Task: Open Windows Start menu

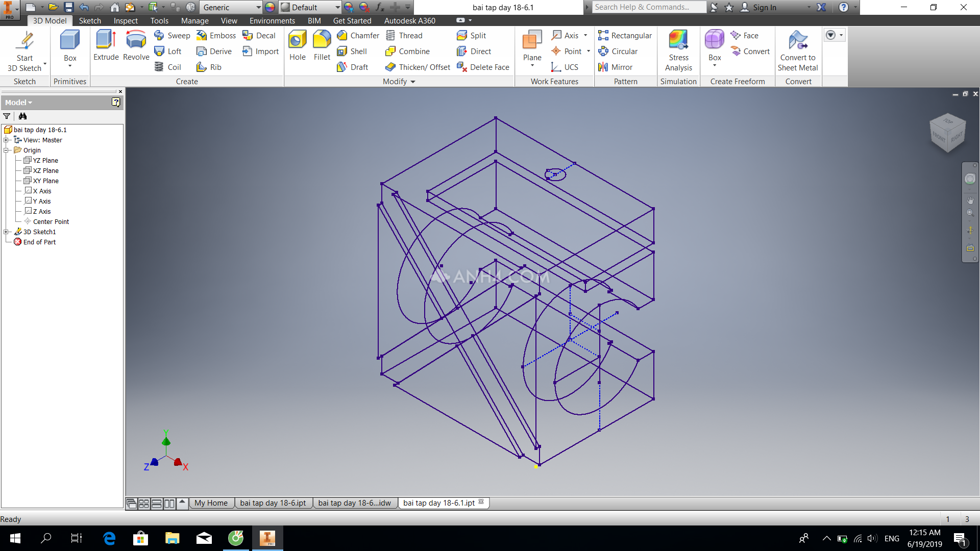Action: (15, 538)
